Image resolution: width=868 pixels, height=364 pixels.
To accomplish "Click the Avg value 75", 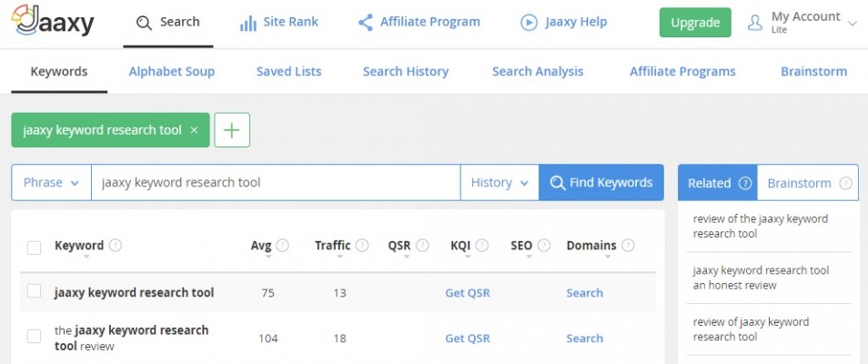I will (x=267, y=293).
